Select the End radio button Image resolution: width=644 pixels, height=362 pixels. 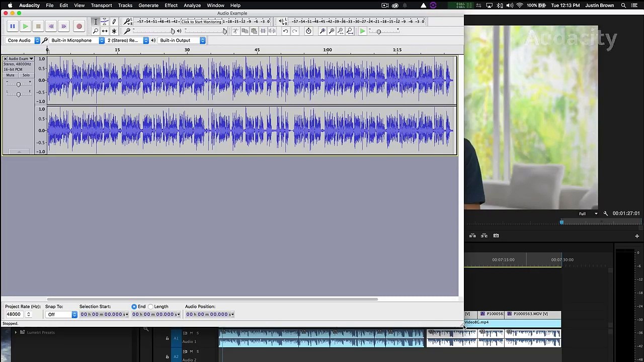[134, 307]
